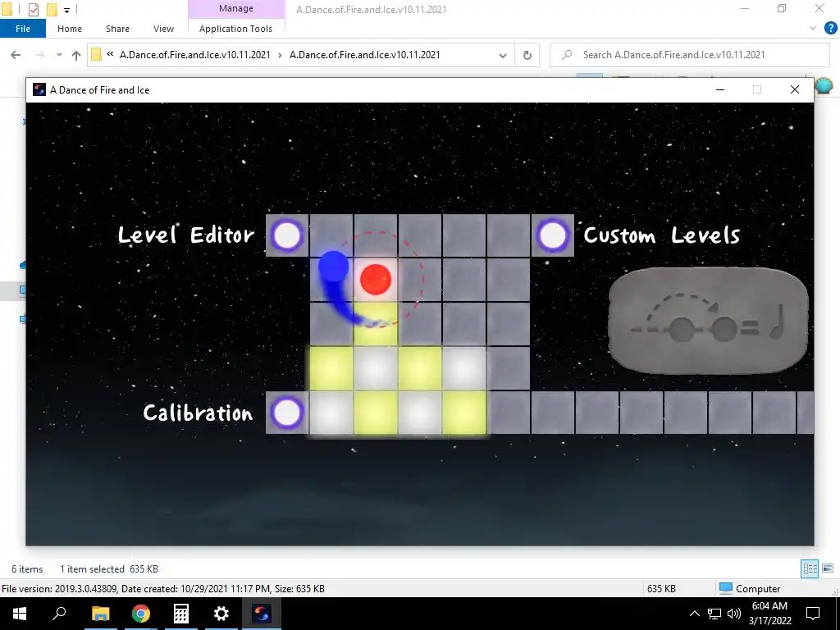The width and height of the screenshot is (840, 630).
Task: Minimize the File Explorer window
Action: 745,8
